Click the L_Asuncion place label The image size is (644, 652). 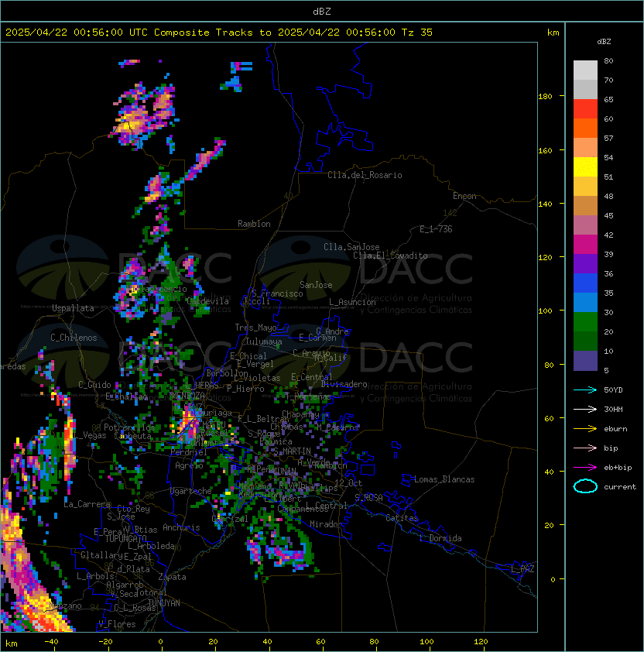pyautogui.click(x=352, y=302)
